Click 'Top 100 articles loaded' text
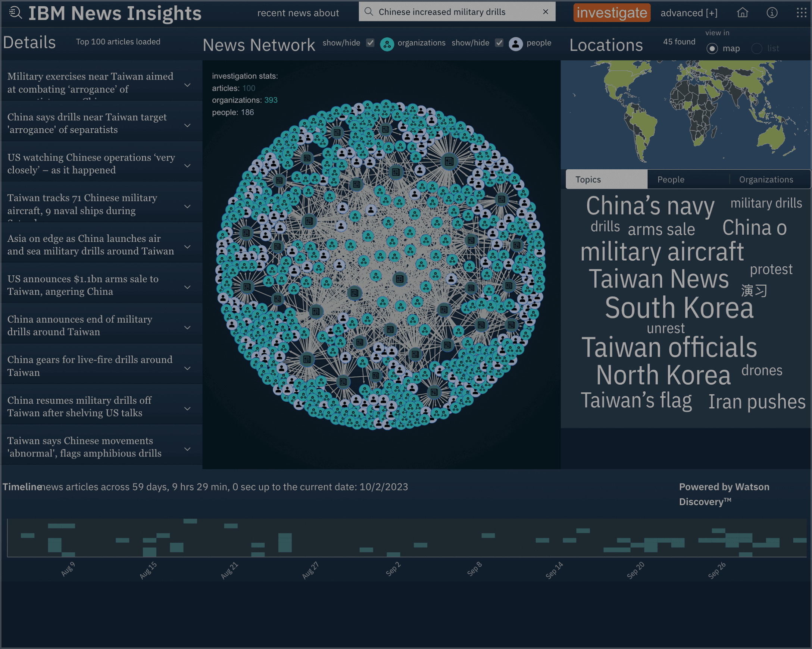This screenshot has height=649, width=812. tap(118, 42)
